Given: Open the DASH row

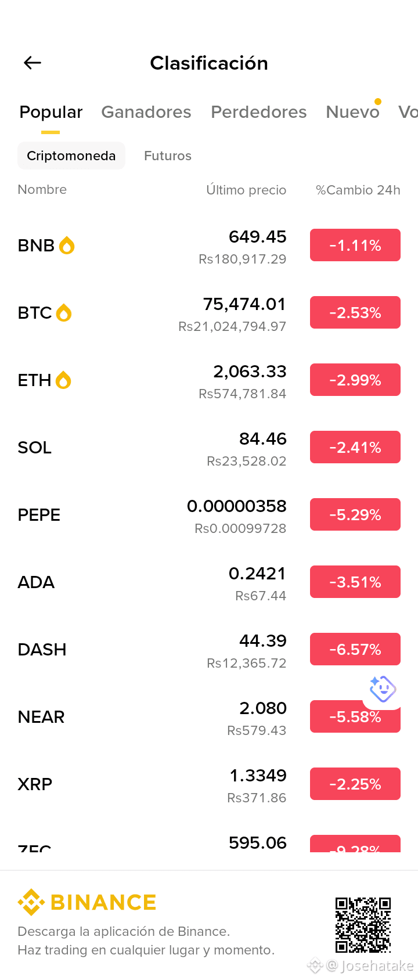Looking at the screenshot, I should (209, 650).
